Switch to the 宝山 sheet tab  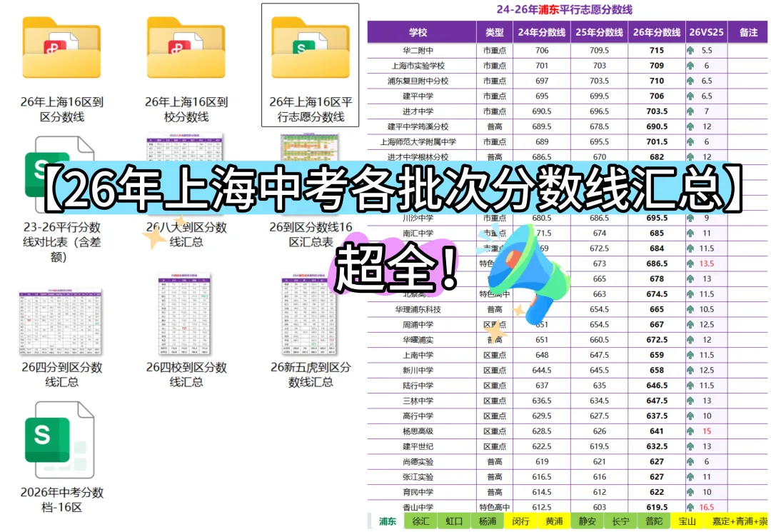[687, 521]
